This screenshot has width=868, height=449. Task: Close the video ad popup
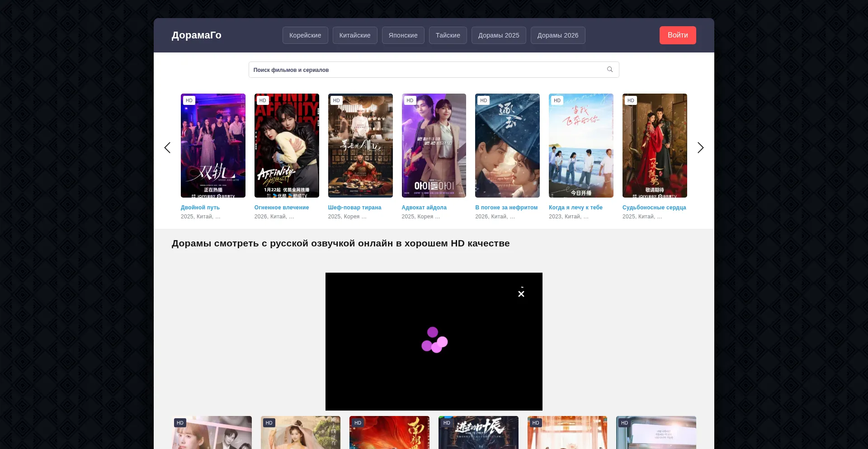pyautogui.click(x=521, y=294)
